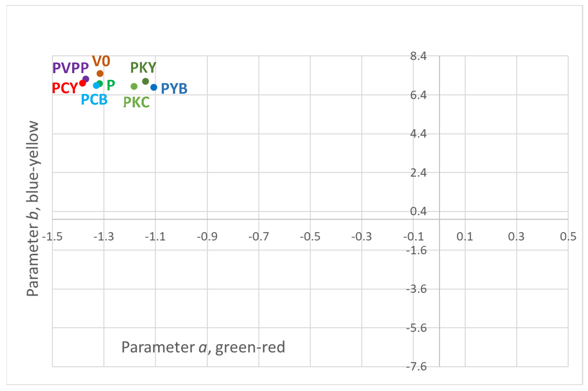The width and height of the screenshot is (588, 391).
Task: Select the light blue PCB data point
Action: point(96,85)
